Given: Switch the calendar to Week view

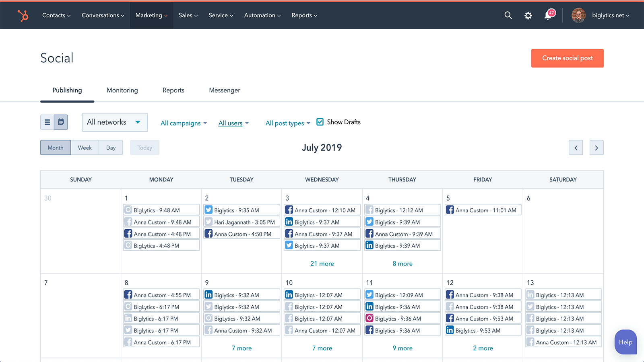Looking at the screenshot, I should [x=85, y=148].
